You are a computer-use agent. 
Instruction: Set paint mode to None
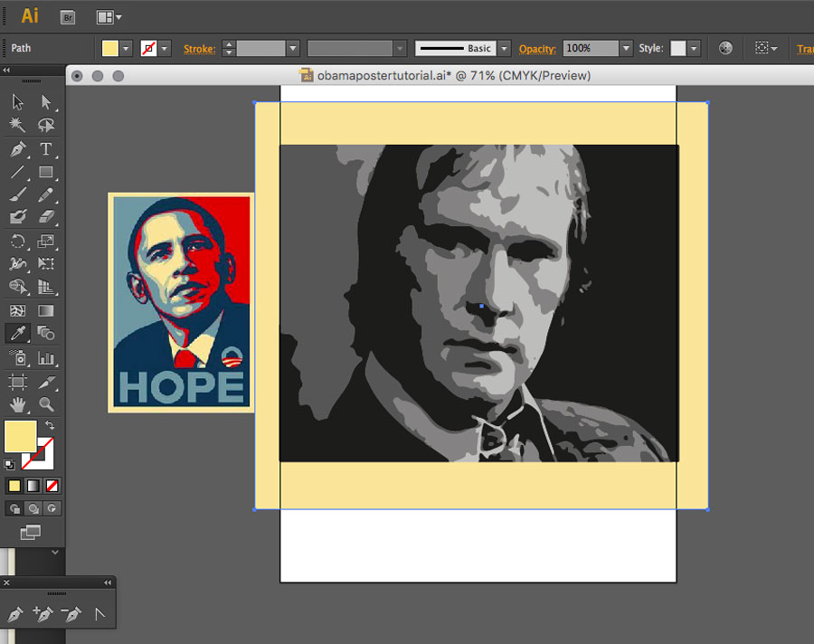tap(52, 486)
